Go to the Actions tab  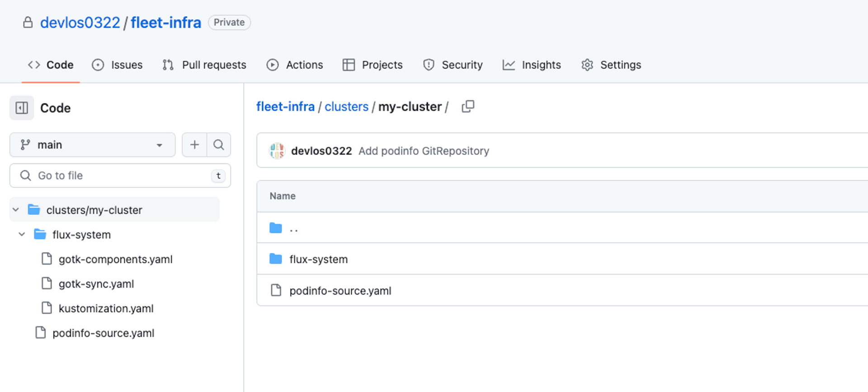coord(295,65)
